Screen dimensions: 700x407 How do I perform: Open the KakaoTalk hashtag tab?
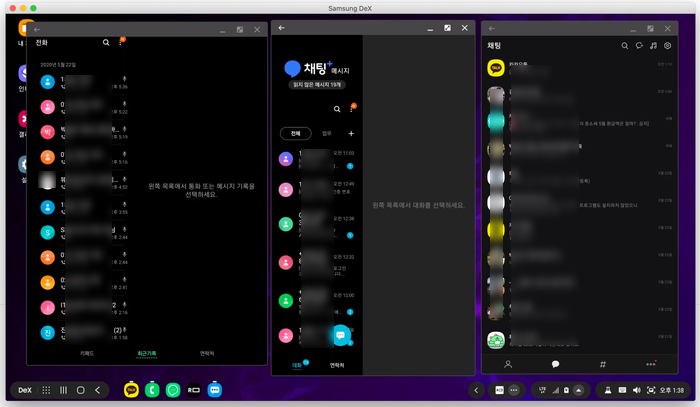(603, 364)
